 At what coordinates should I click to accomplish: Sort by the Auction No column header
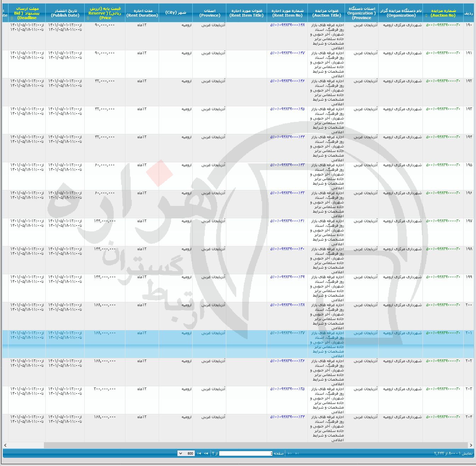click(x=443, y=13)
